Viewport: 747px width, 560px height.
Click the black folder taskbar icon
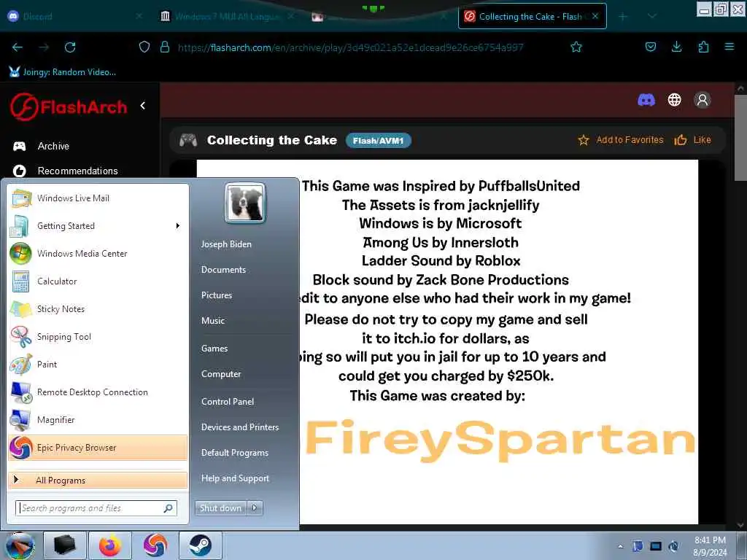point(65,545)
